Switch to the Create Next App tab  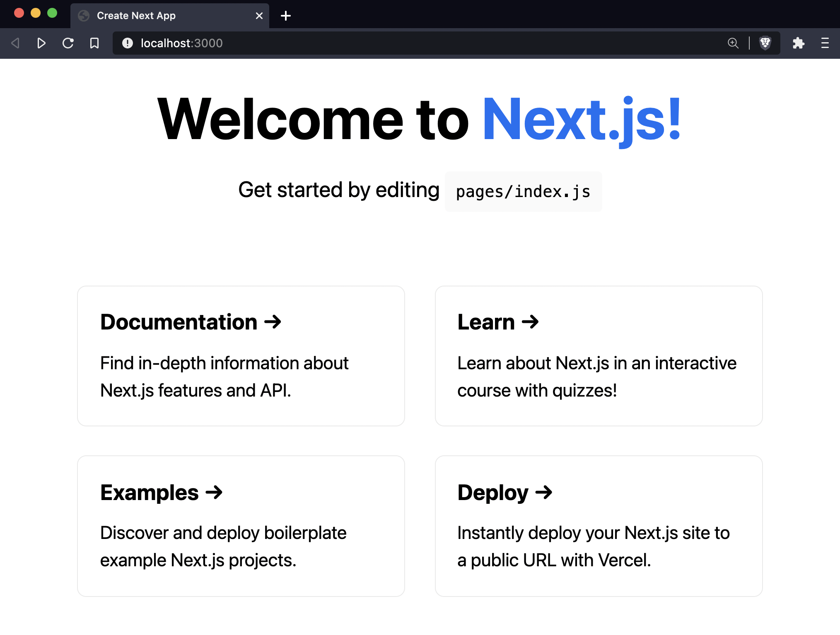136,15
